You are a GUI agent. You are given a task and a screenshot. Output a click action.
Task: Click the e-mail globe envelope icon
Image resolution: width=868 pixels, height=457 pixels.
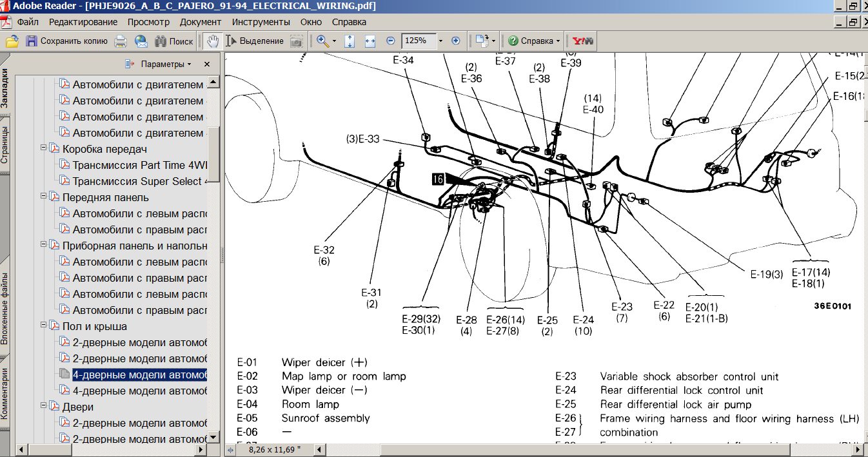(x=141, y=41)
